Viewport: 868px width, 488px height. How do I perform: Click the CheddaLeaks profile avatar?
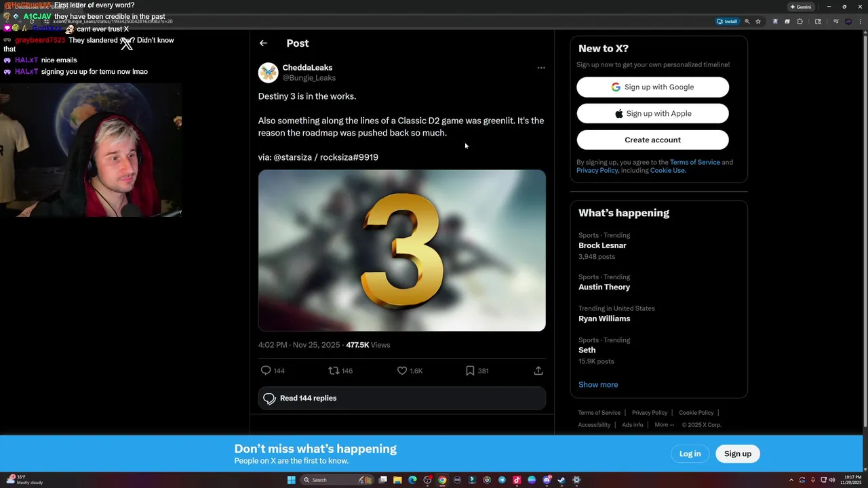[269, 73]
